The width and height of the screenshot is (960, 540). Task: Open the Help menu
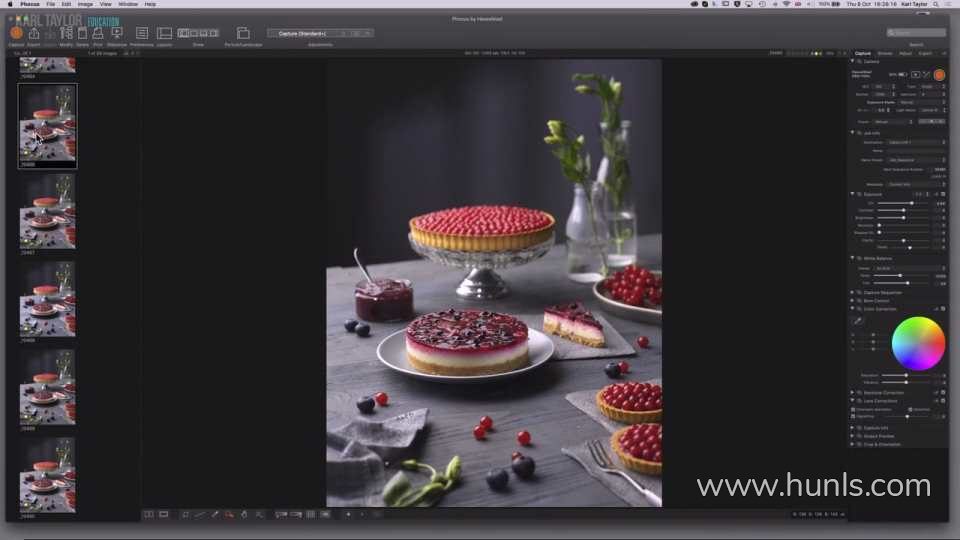[x=150, y=4]
